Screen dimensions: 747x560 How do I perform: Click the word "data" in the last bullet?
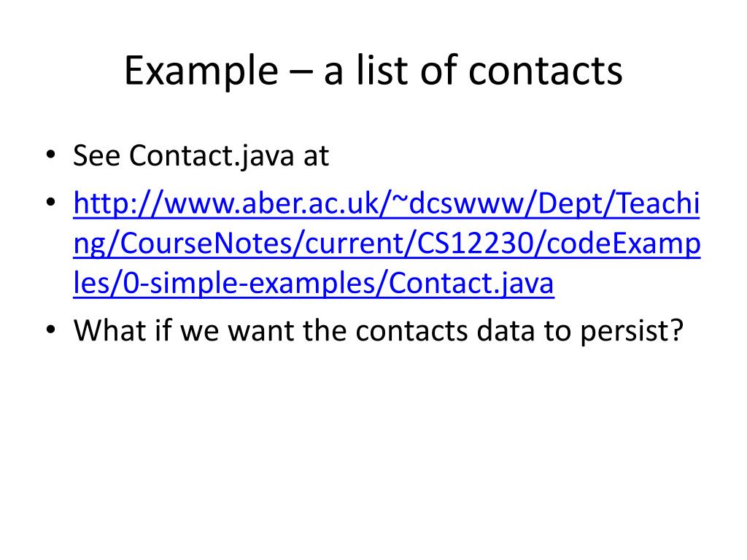(x=505, y=330)
